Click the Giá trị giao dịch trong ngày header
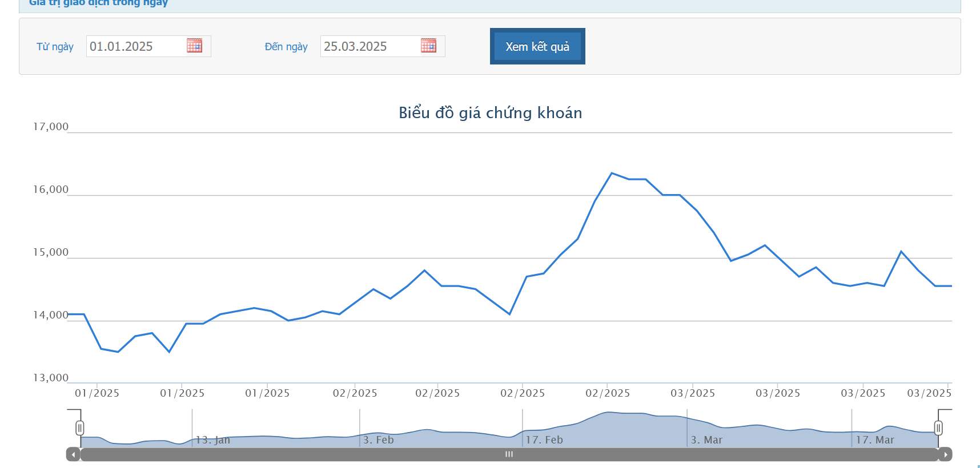This screenshot has width=980, height=468. [x=98, y=3]
